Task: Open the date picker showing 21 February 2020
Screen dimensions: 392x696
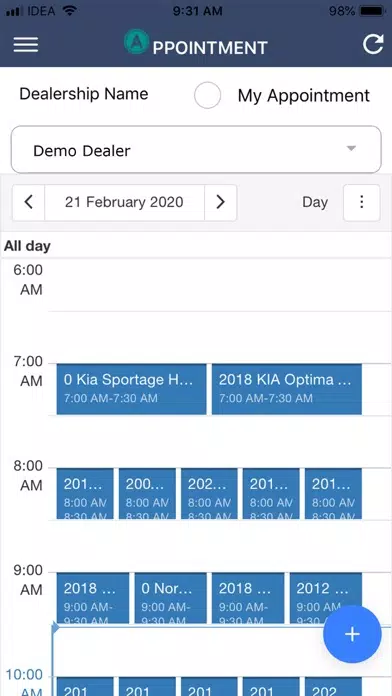Action: click(124, 202)
